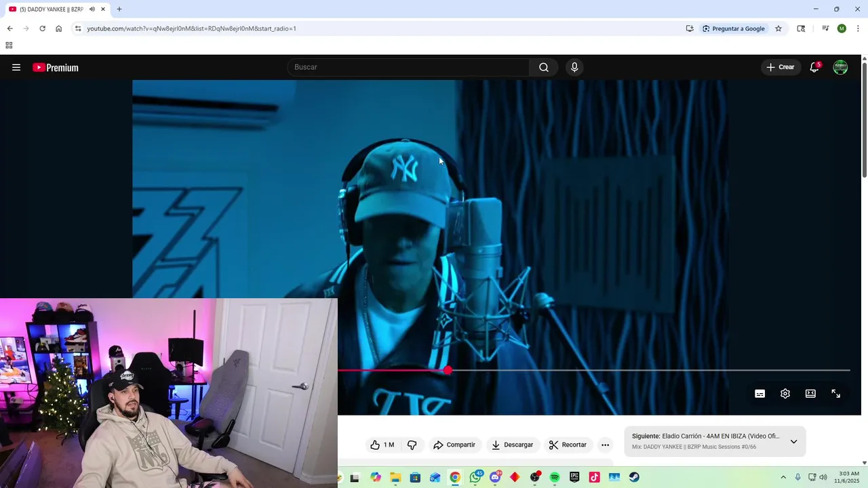Select the DADDY YANKEE || BZRP tab

pos(52,9)
